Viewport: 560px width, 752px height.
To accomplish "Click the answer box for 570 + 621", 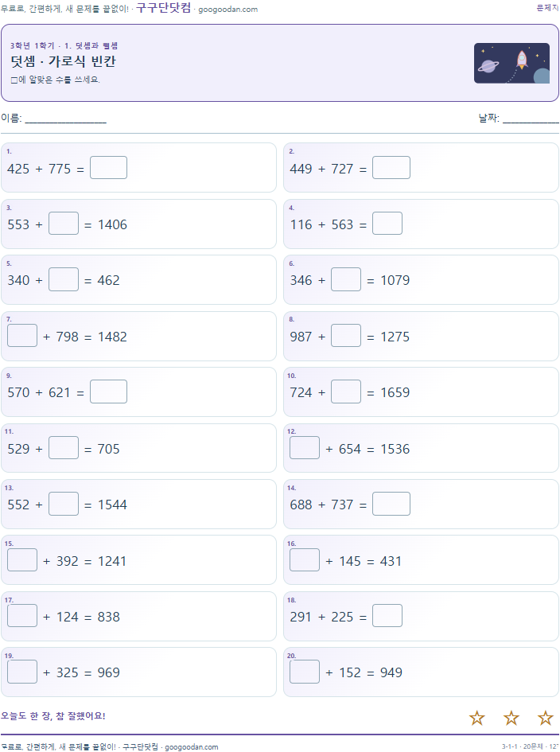I will (108, 392).
